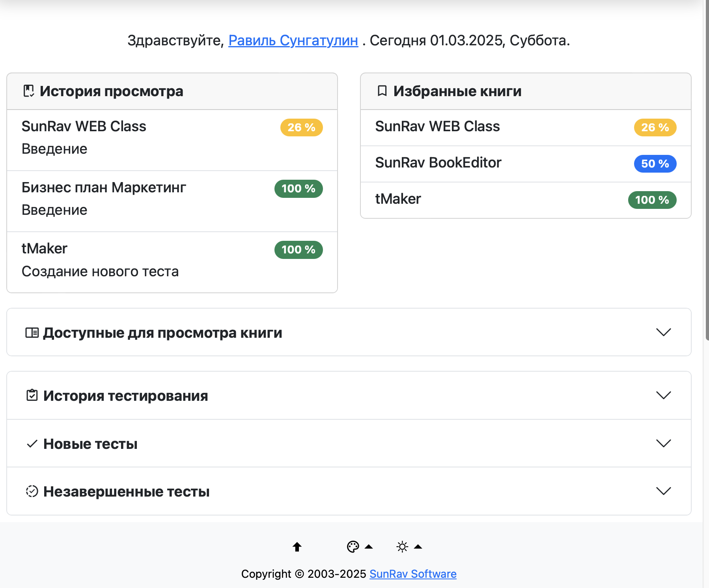Viewport: 709px width, 588px height.
Task: Open SunRav BookEditor in favorite books
Action: (438, 163)
